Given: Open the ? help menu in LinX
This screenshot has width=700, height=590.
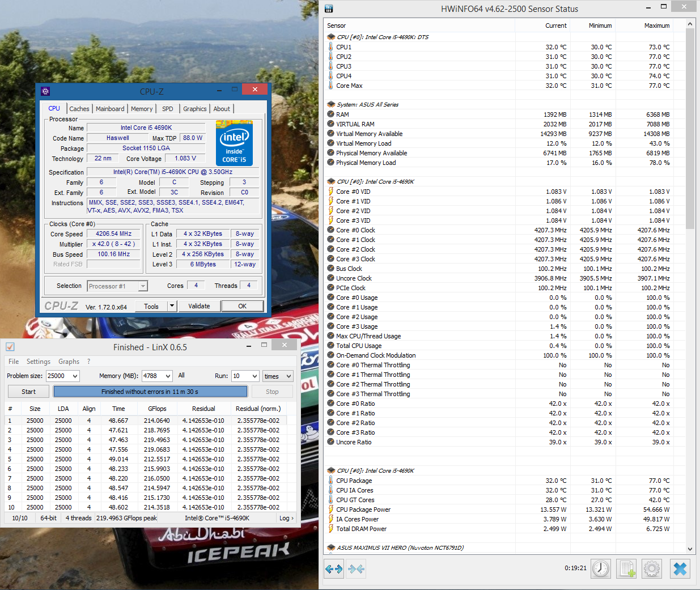Looking at the screenshot, I should [x=88, y=362].
